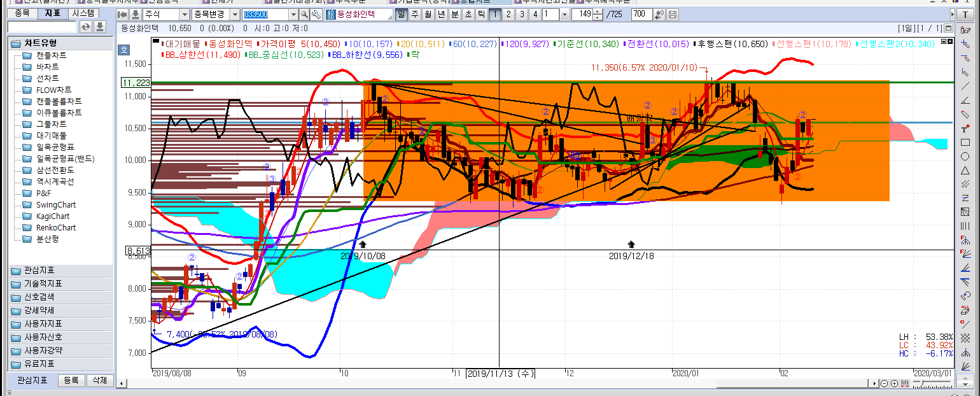
Task: Select RenkoChart chart type
Action: (x=55, y=227)
